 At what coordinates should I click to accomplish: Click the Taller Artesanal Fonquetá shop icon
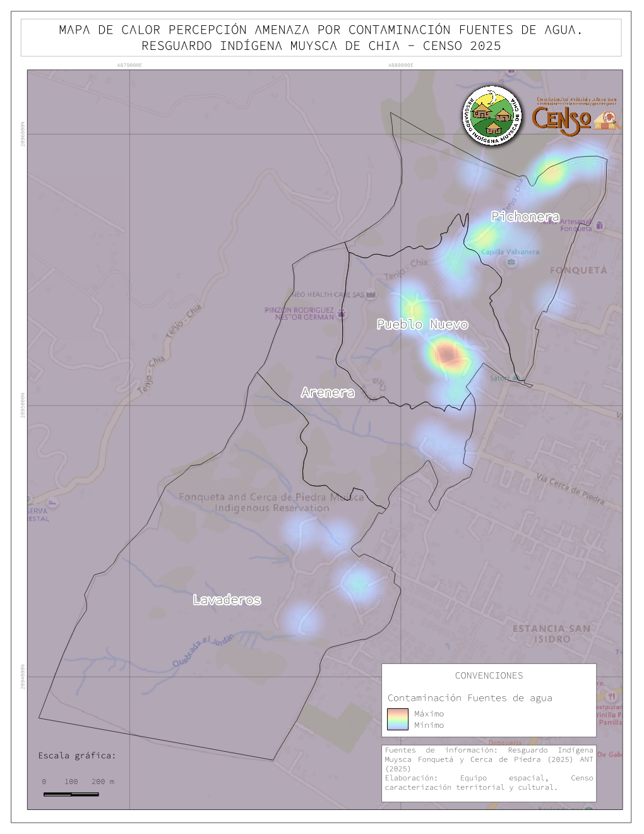(599, 225)
